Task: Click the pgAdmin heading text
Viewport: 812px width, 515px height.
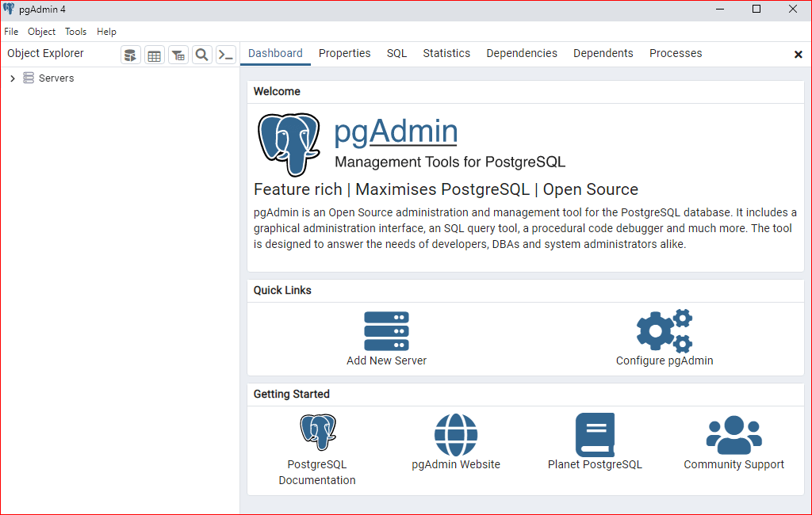Action: pyautogui.click(x=396, y=132)
